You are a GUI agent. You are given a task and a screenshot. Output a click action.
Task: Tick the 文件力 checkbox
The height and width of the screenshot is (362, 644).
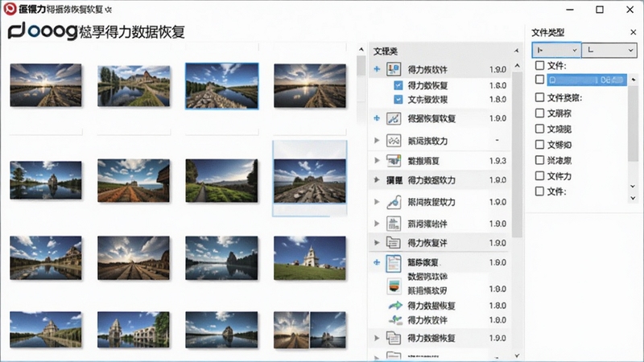point(539,175)
